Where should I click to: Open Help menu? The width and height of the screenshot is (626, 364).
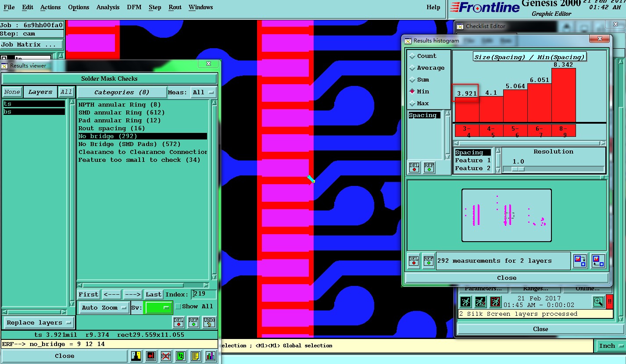tap(433, 7)
